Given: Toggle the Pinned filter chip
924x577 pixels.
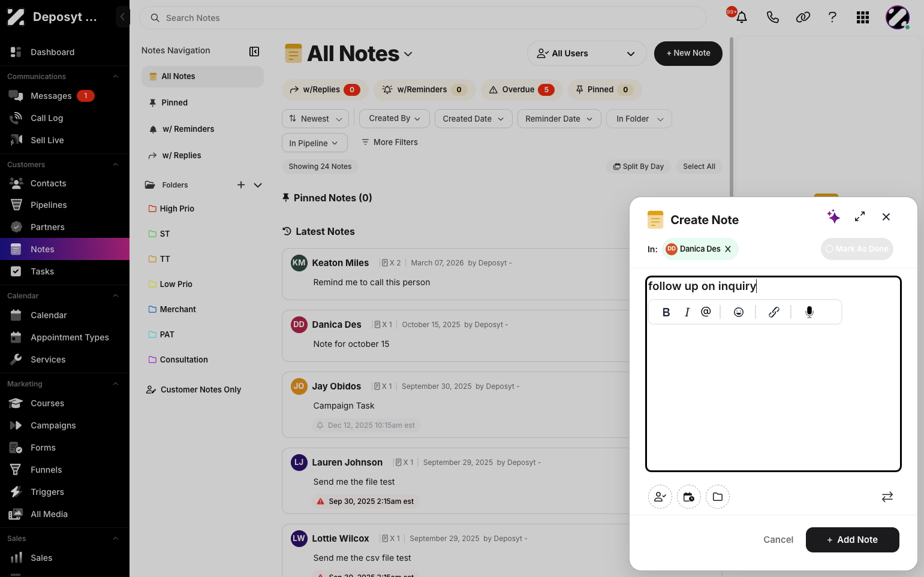Looking at the screenshot, I should (605, 90).
